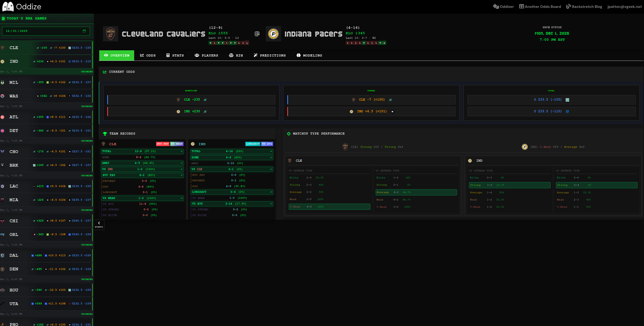Click the CLE vs defense Average 4-2 row

(x=416, y=192)
